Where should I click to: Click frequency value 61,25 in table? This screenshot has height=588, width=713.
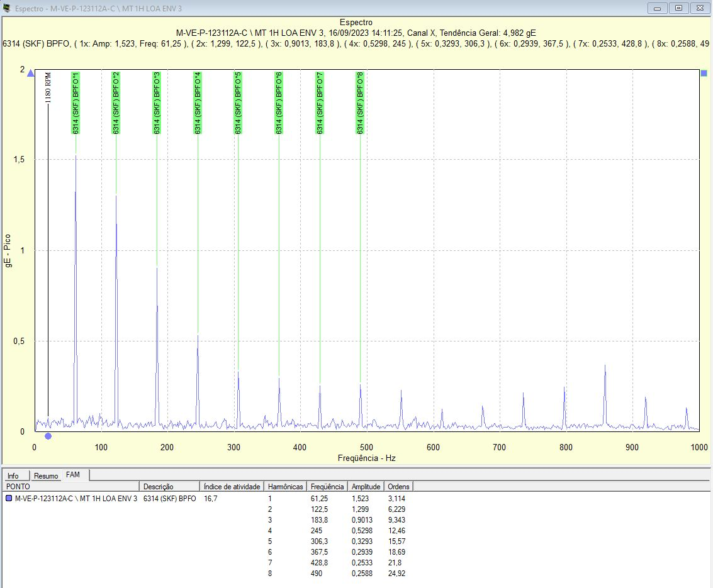click(x=319, y=499)
